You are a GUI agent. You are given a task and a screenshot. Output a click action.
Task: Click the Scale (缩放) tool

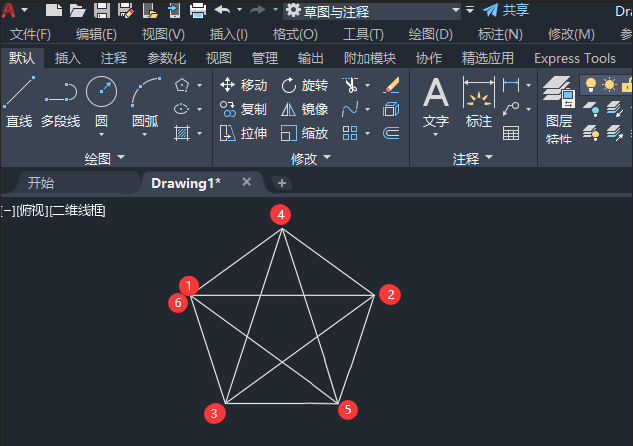[x=304, y=133]
